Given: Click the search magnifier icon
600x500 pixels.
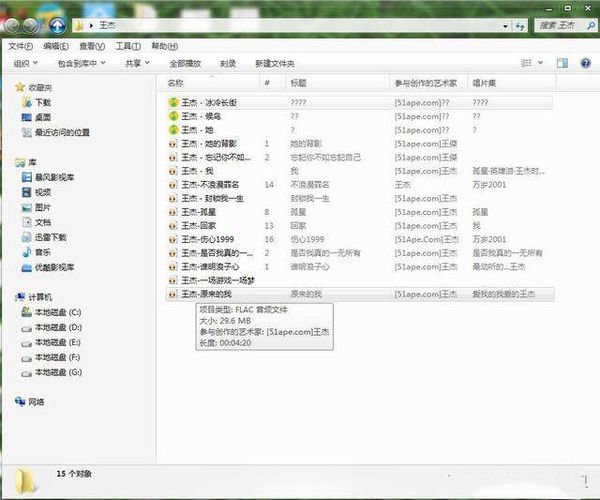Looking at the screenshot, I should click(590, 26).
